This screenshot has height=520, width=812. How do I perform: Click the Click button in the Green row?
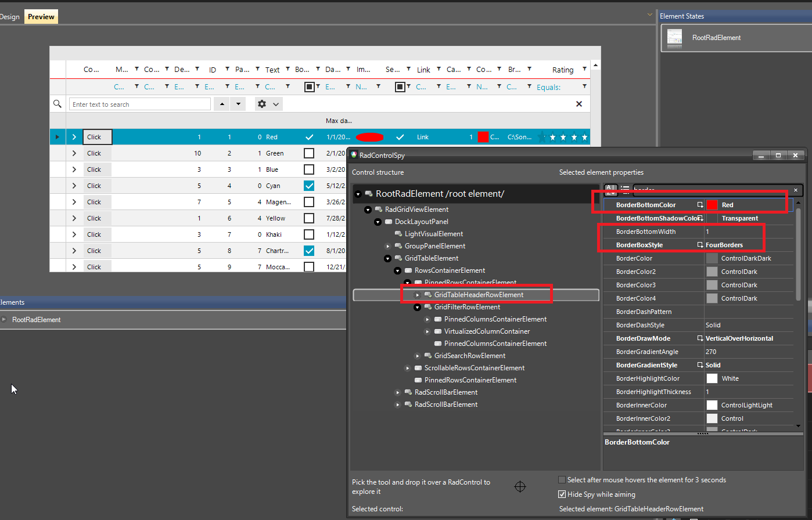click(x=97, y=153)
